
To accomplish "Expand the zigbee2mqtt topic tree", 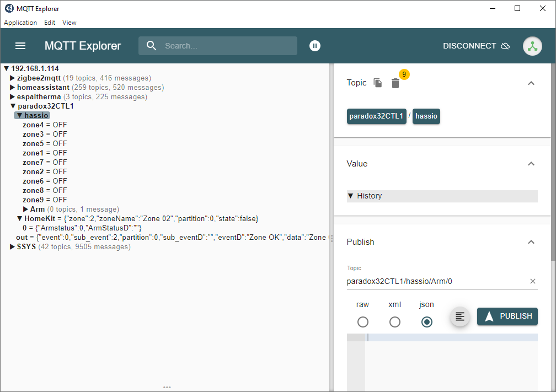I will [12, 78].
